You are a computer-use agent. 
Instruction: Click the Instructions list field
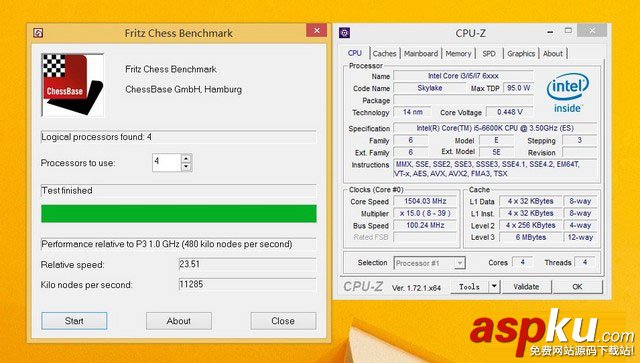point(495,169)
